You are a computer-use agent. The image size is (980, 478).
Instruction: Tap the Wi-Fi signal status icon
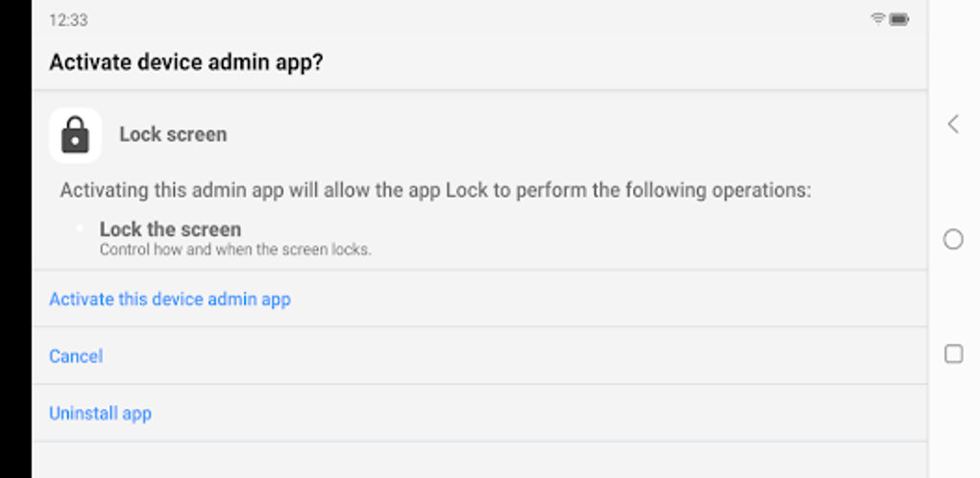point(877,19)
